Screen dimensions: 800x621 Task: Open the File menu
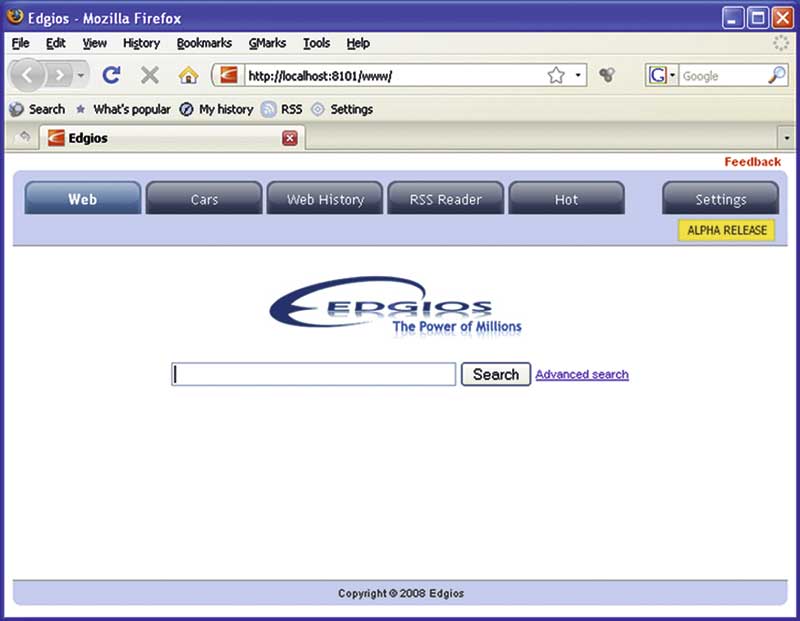click(x=20, y=43)
